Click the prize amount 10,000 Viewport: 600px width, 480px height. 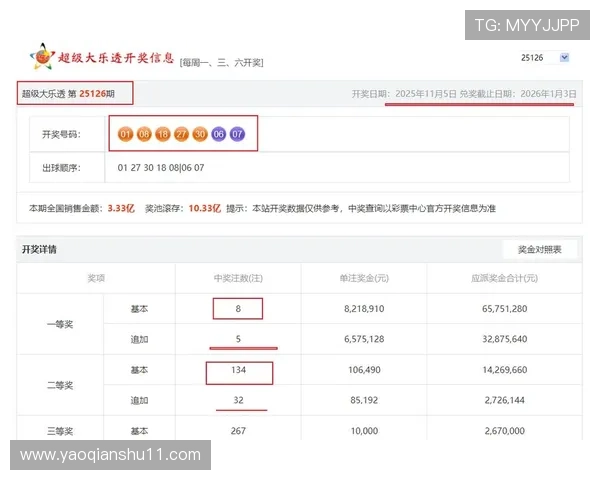click(x=364, y=431)
